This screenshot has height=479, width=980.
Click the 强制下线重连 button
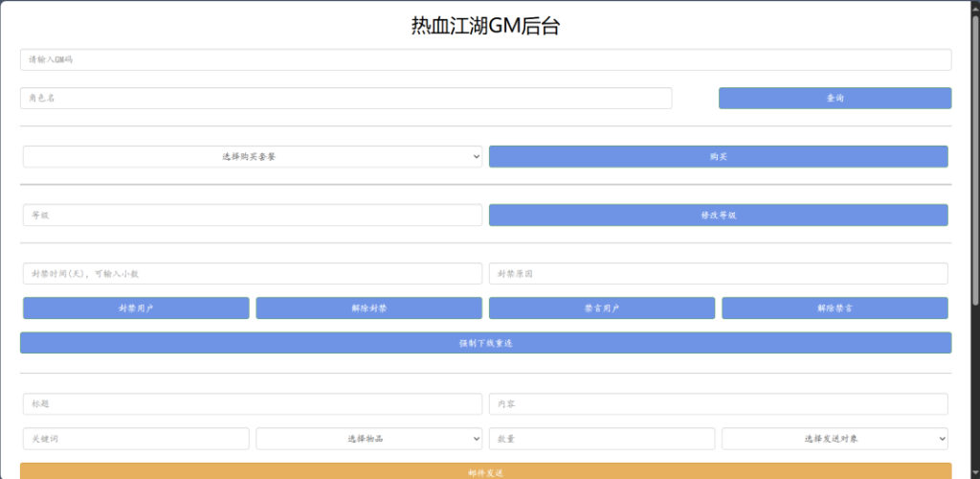[x=485, y=343]
